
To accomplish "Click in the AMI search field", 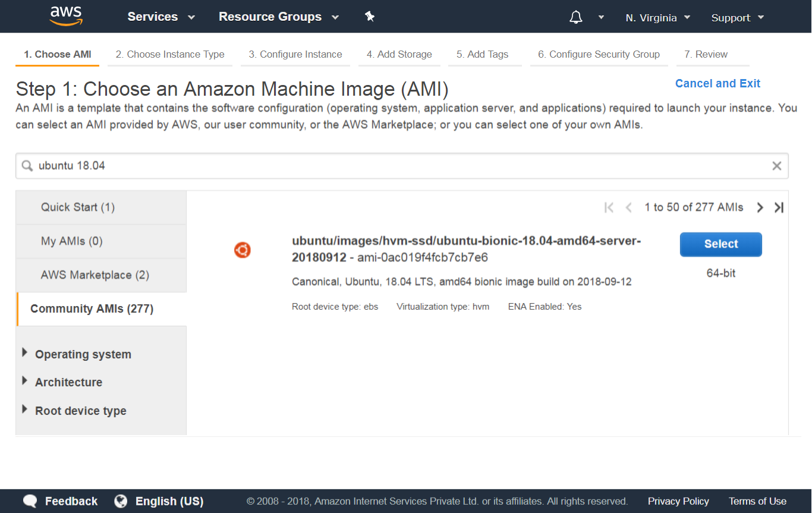I will (x=402, y=166).
